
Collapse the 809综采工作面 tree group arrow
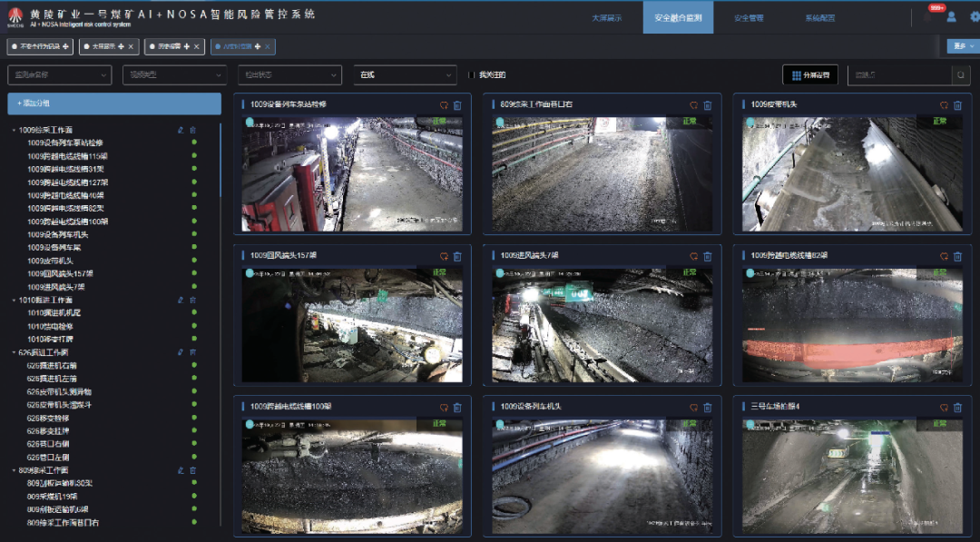click(x=14, y=470)
